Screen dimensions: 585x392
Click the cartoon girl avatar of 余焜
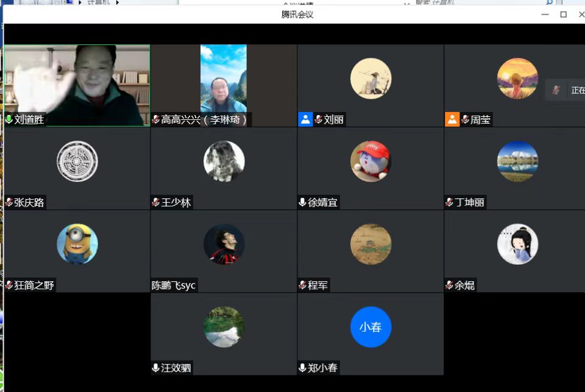click(x=517, y=244)
